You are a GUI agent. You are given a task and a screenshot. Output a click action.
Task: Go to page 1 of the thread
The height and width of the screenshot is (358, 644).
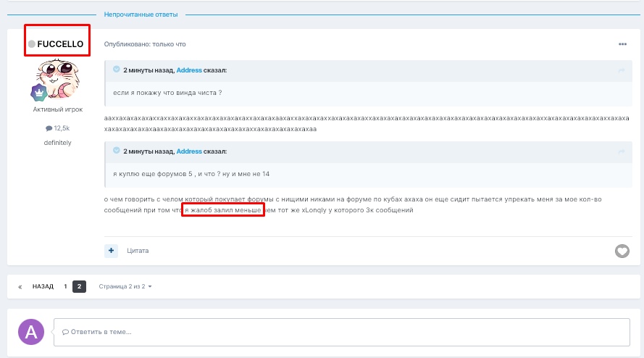tap(65, 286)
